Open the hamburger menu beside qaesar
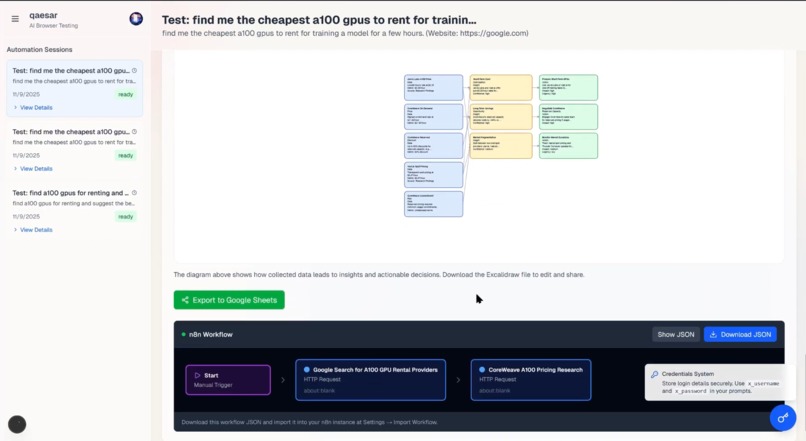Viewport: 806px width, 441px height. 15,19
